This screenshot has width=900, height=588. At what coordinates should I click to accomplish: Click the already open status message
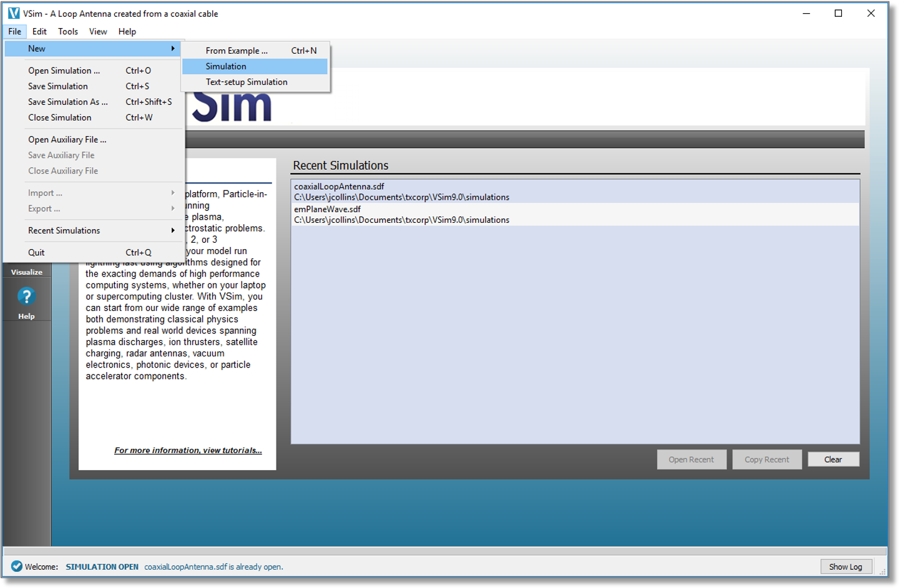click(x=213, y=567)
